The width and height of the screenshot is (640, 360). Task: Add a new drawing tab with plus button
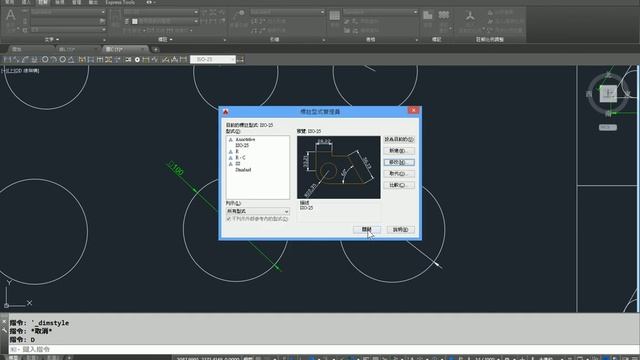click(x=156, y=49)
